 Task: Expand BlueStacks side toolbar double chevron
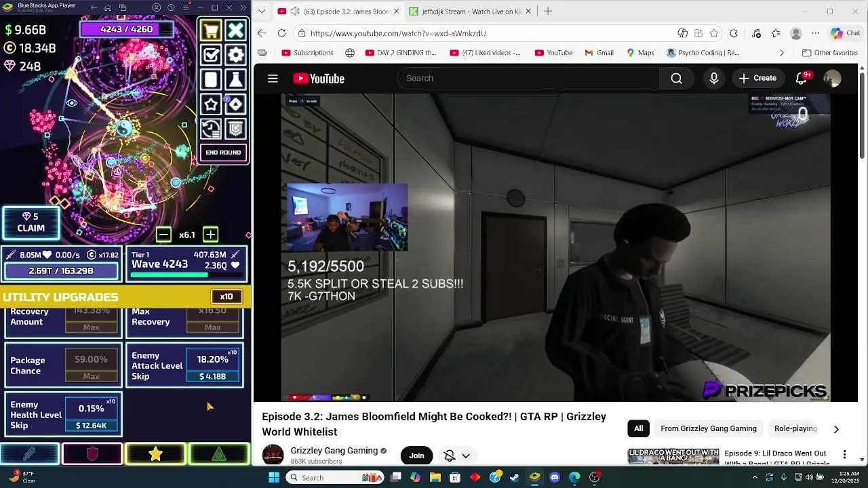(x=243, y=8)
